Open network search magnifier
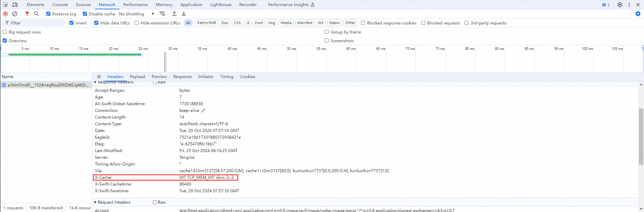 tap(37, 14)
